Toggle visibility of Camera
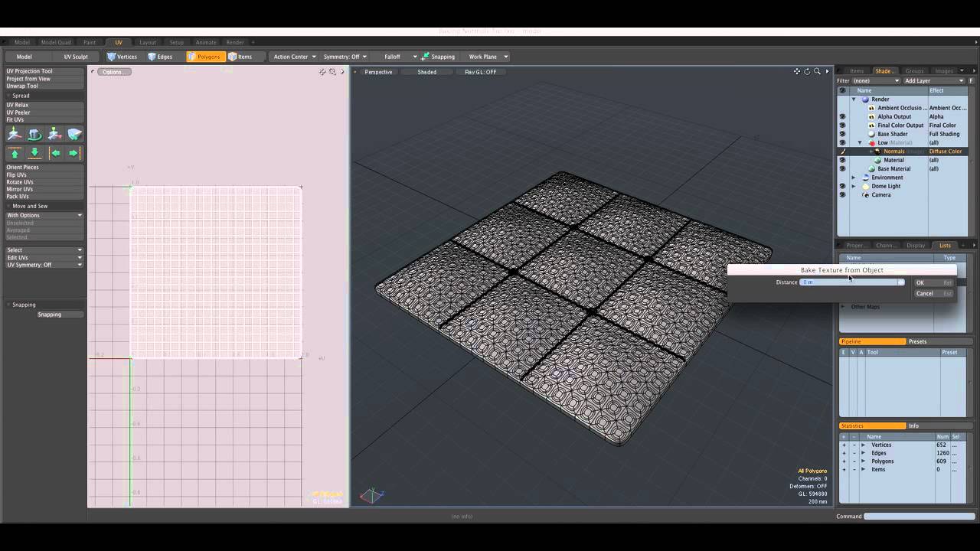 tap(842, 194)
